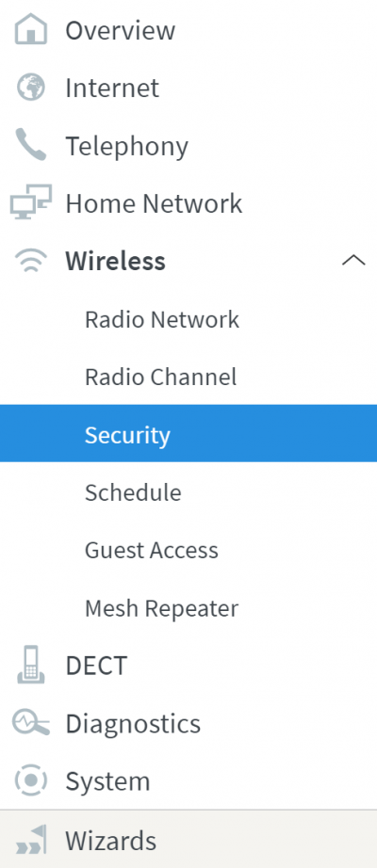Select the globe icon beside Internet

pos(31,88)
